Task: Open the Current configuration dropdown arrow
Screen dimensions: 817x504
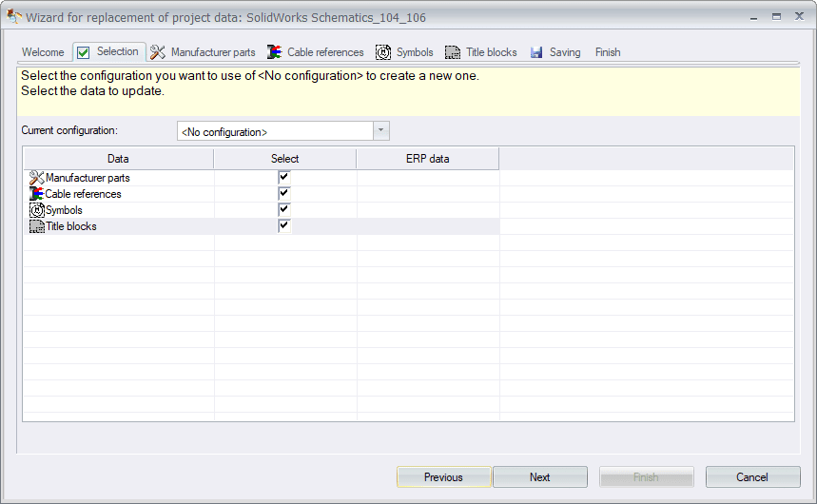Action: tap(380, 131)
